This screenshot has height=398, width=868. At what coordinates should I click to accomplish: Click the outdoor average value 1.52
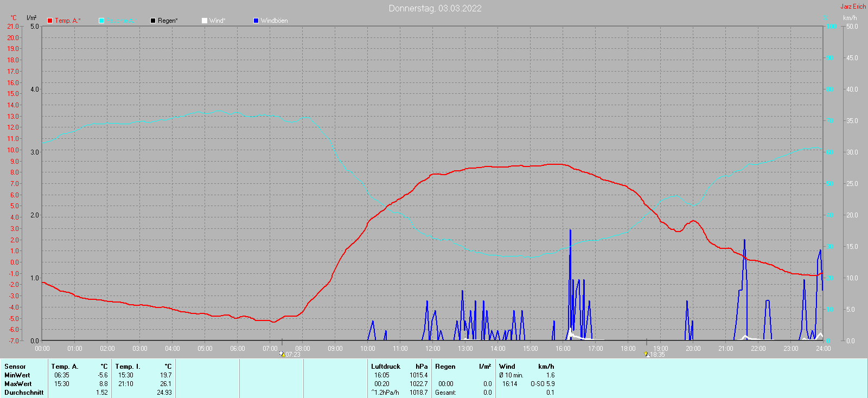pos(102,393)
